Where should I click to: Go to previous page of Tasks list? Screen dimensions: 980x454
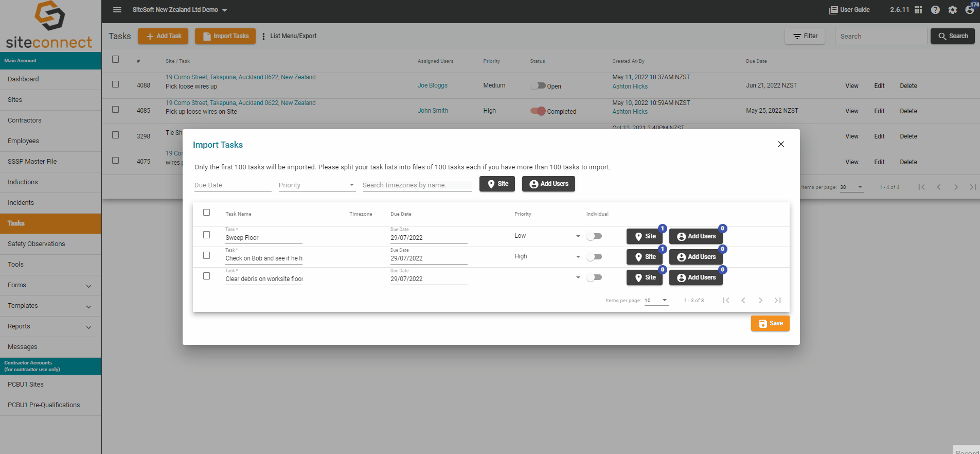[x=939, y=187]
